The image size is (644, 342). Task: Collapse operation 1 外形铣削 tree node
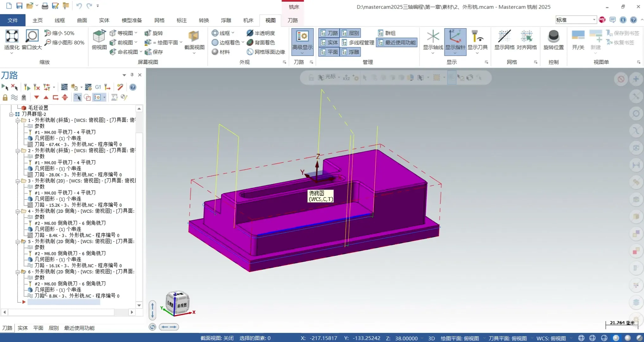pos(18,120)
